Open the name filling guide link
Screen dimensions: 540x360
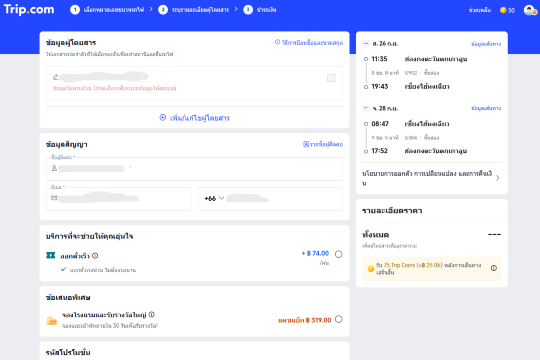pos(309,42)
